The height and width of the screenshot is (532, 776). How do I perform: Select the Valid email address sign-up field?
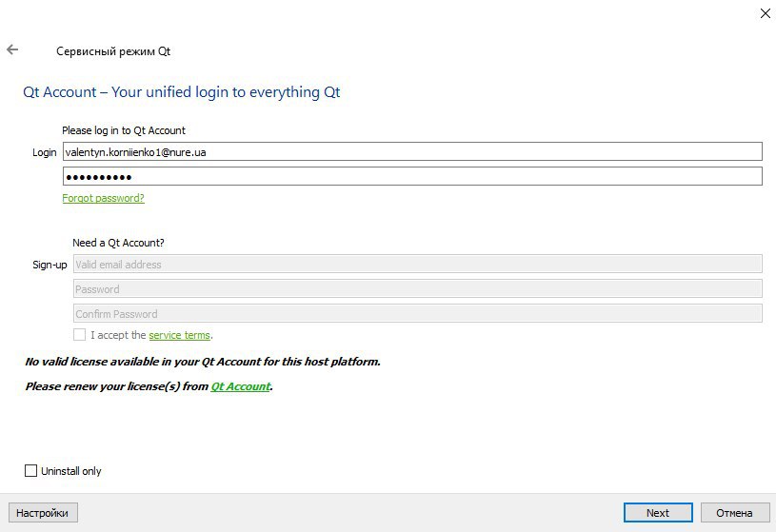tap(418, 265)
